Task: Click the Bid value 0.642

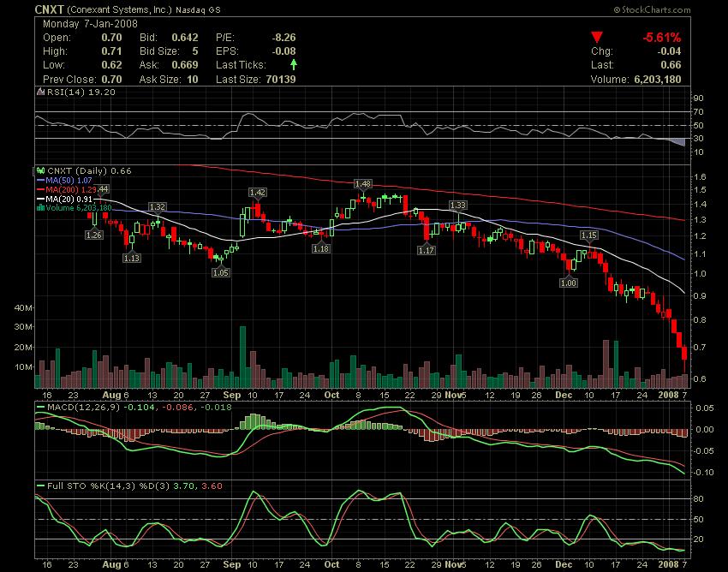Action: point(185,38)
